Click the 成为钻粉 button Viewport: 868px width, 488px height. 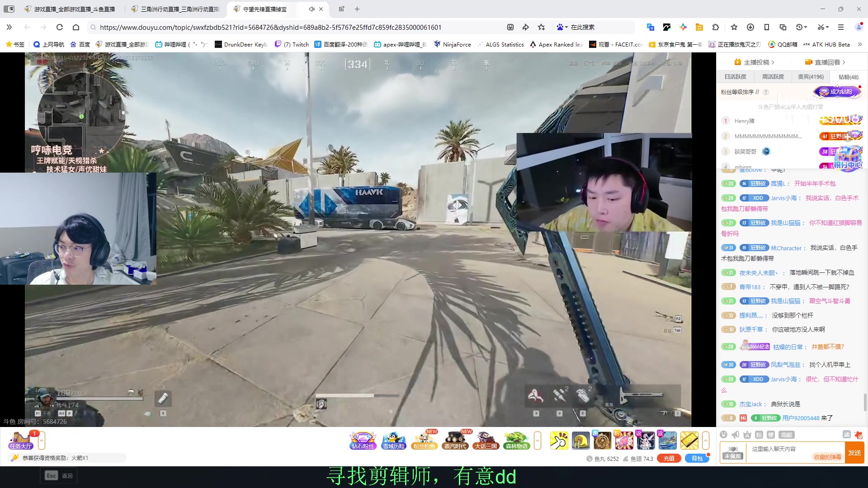click(x=838, y=92)
